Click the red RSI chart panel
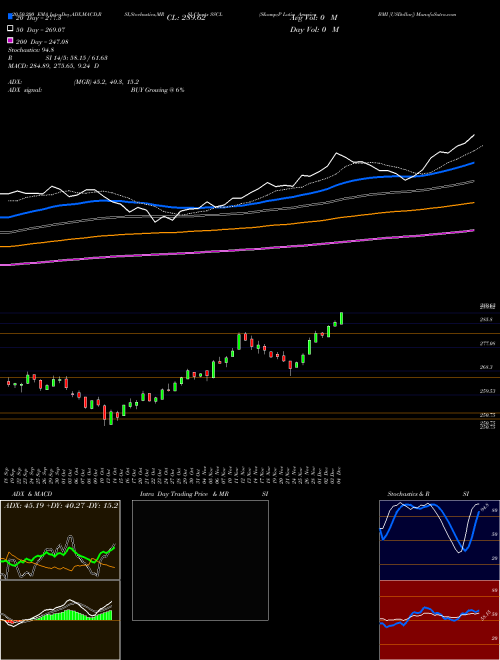Viewport: 500px width, 660px height. pos(439,620)
